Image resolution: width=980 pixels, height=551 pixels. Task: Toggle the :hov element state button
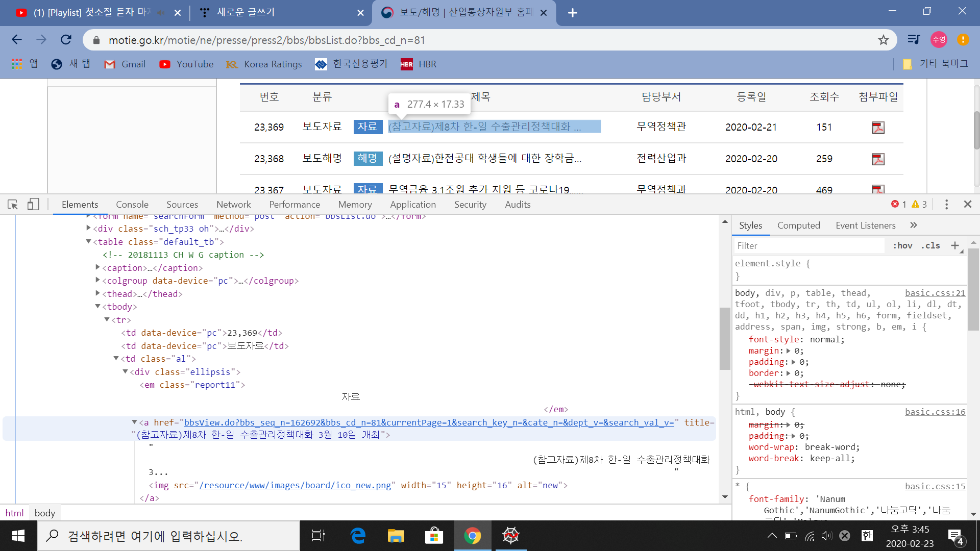click(x=902, y=245)
